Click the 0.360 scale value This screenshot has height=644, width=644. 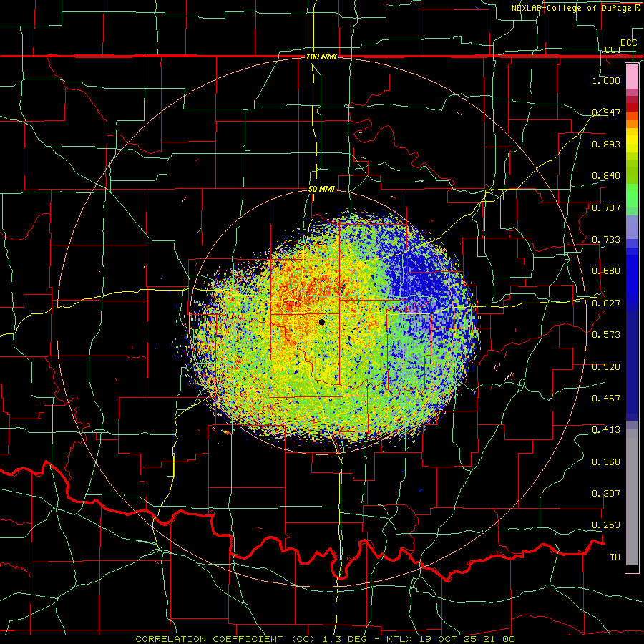click(606, 462)
